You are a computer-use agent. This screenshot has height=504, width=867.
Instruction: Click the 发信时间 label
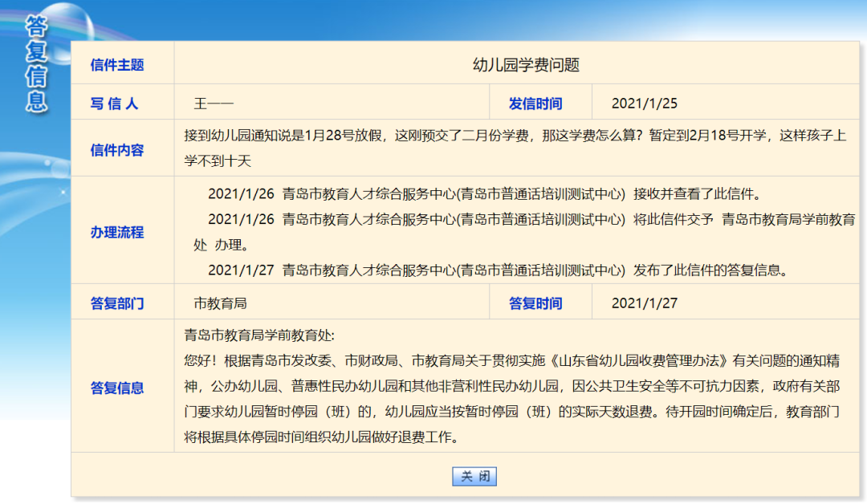pos(535,104)
